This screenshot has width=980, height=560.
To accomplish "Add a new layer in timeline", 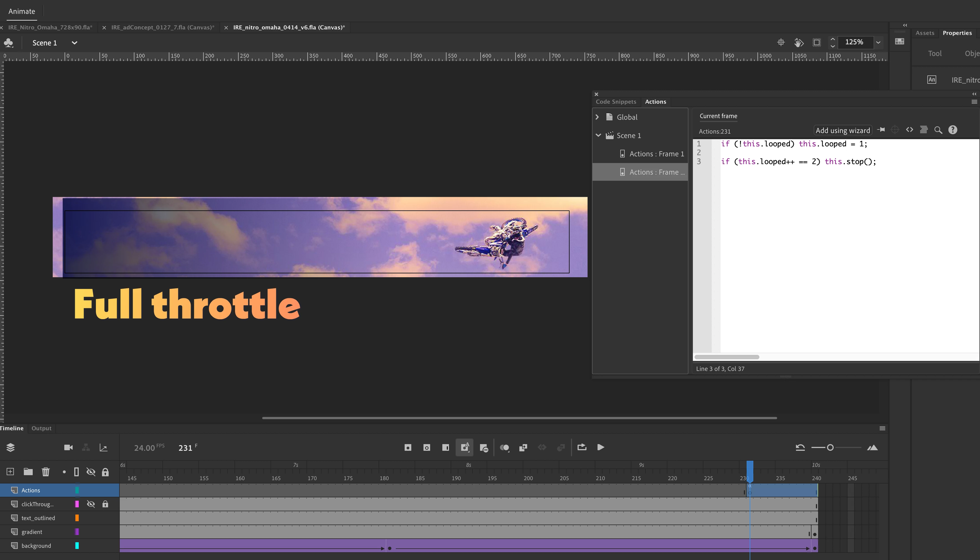I will [x=10, y=472].
